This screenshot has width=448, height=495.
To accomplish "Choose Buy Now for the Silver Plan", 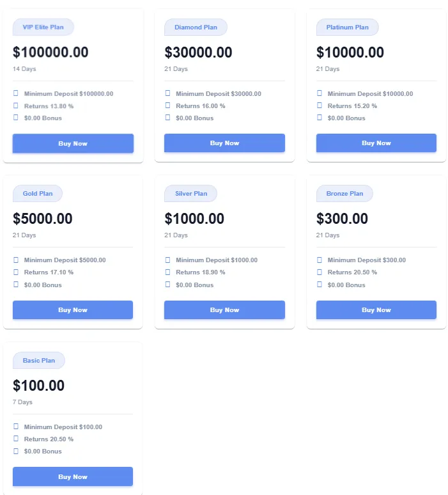I will point(224,310).
